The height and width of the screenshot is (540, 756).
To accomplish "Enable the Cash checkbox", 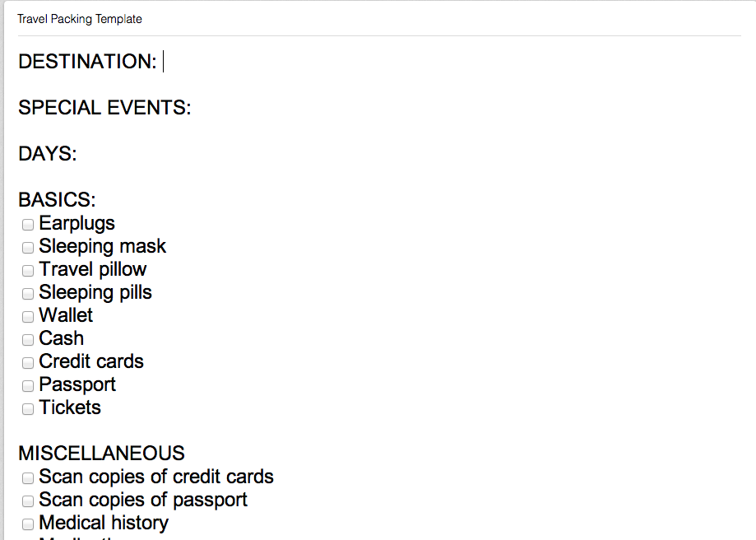I will 28,339.
